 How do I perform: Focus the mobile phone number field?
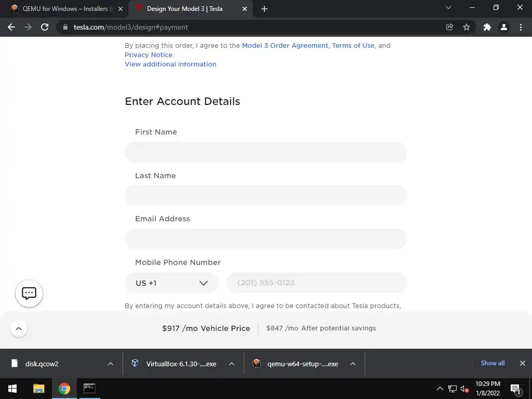pos(317,283)
